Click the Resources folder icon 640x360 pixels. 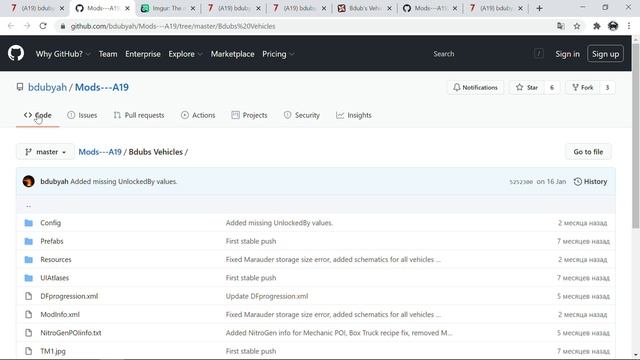point(29,260)
